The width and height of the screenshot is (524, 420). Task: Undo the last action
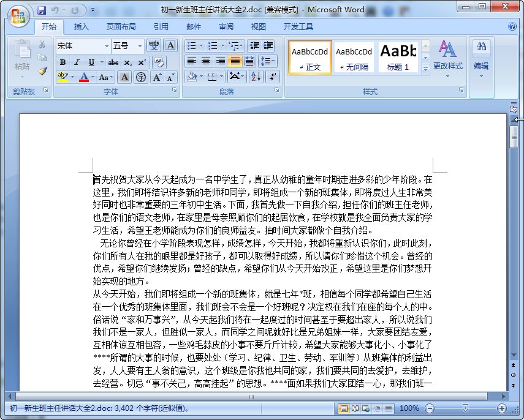pyautogui.click(x=55, y=10)
